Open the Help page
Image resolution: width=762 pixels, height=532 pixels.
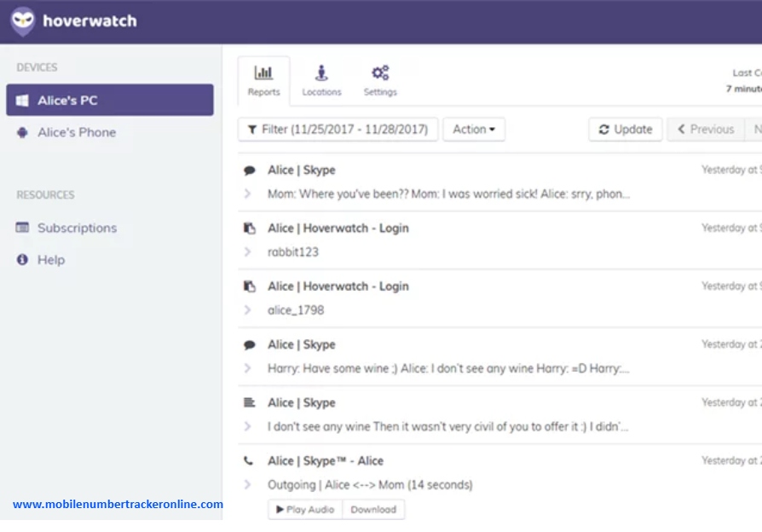(50, 260)
